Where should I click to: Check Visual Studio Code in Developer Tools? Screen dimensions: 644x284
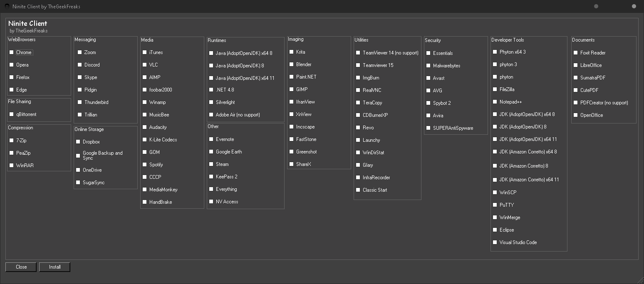[495, 242]
